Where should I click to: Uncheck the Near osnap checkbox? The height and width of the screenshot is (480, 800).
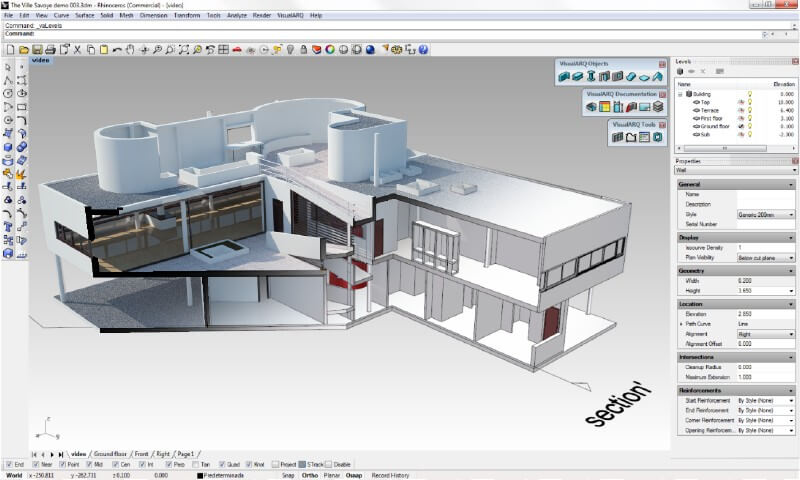coord(36,464)
